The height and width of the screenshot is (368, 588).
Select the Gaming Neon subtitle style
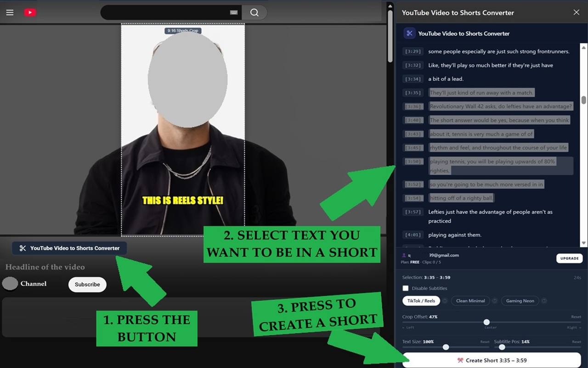point(520,301)
